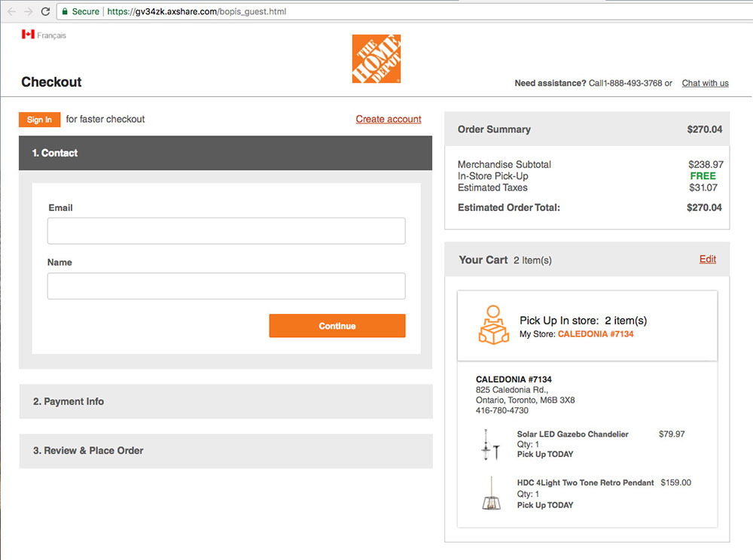The width and height of the screenshot is (753, 560).
Task: Open the Chat with us link
Action: click(x=705, y=84)
